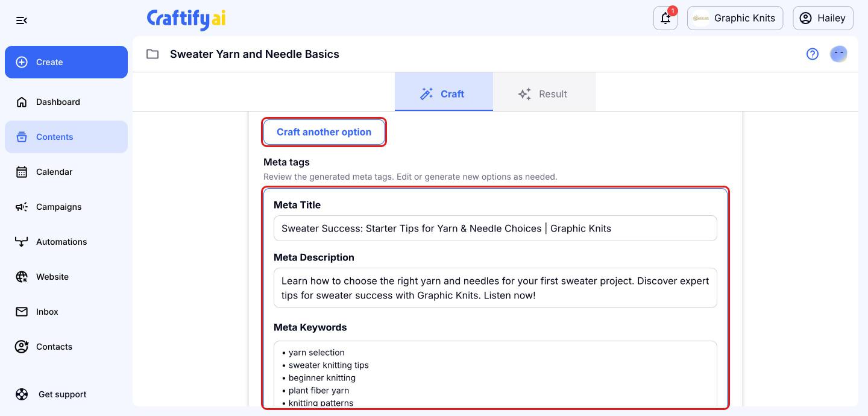Image resolution: width=868 pixels, height=416 pixels.
Task: Edit the Meta Description text area
Action: coord(495,288)
